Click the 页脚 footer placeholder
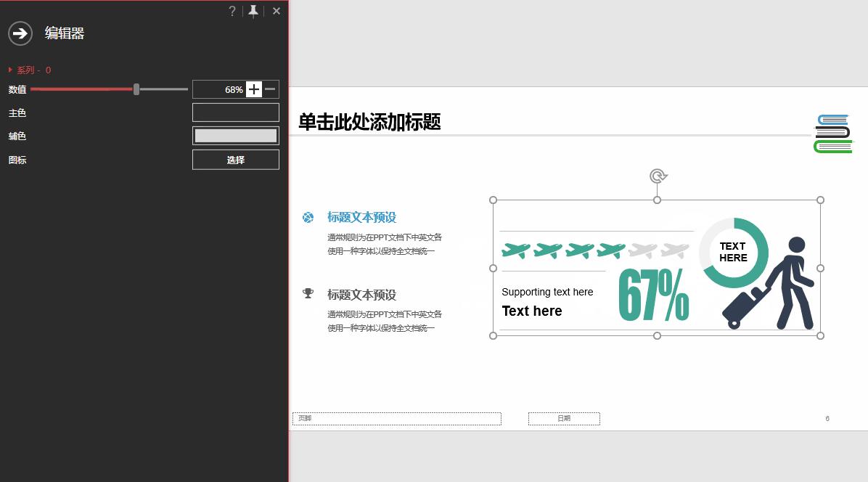Image resolution: width=868 pixels, height=482 pixels. (x=397, y=418)
